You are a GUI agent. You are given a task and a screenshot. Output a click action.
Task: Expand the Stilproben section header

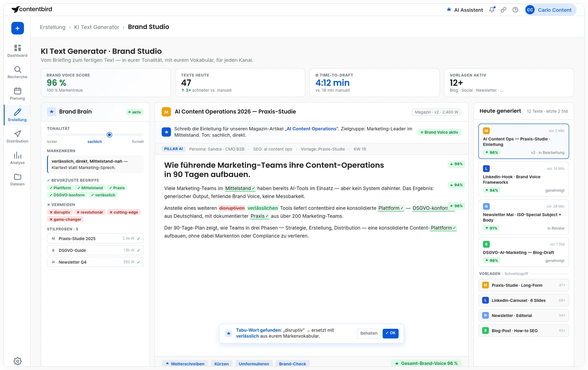coord(63,229)
